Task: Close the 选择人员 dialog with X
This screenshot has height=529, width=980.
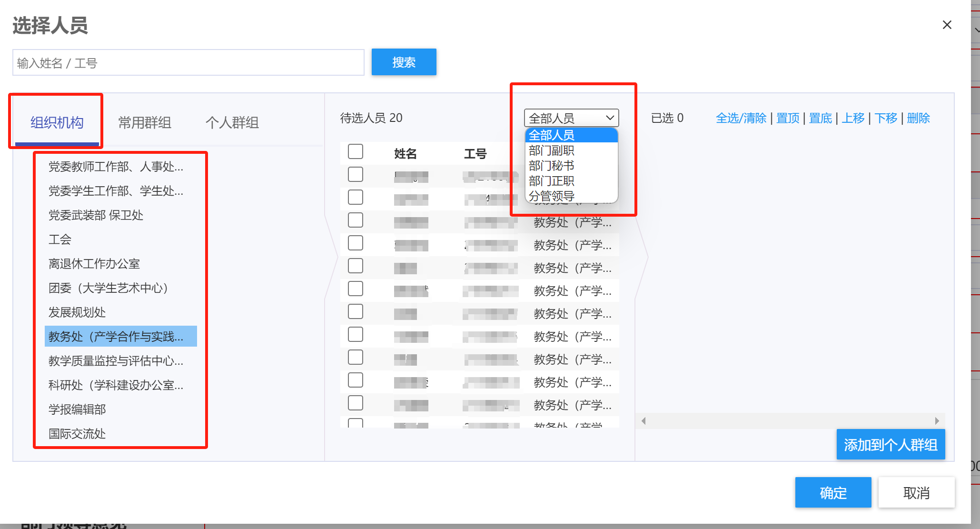Action: 947,25
